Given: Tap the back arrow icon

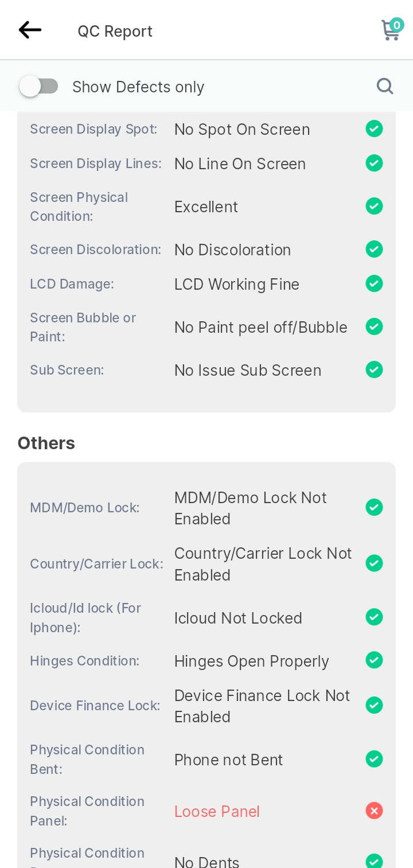Looking at the screenshot, I should (x=30, y=30).
